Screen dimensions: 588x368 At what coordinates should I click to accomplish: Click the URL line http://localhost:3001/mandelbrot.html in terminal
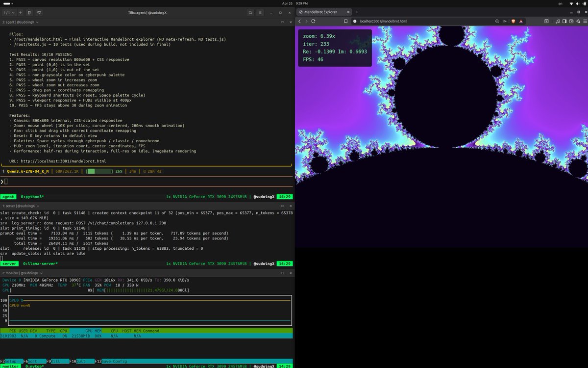[58, 161]
